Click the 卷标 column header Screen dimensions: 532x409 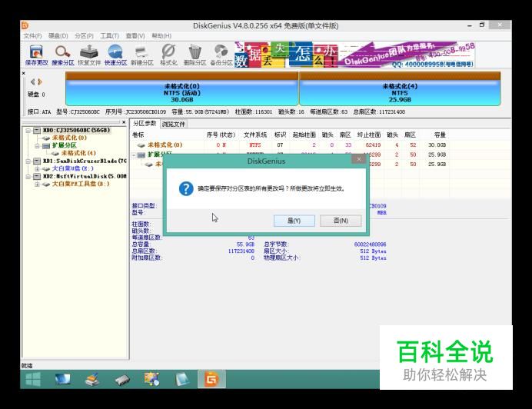click(138, 135)
